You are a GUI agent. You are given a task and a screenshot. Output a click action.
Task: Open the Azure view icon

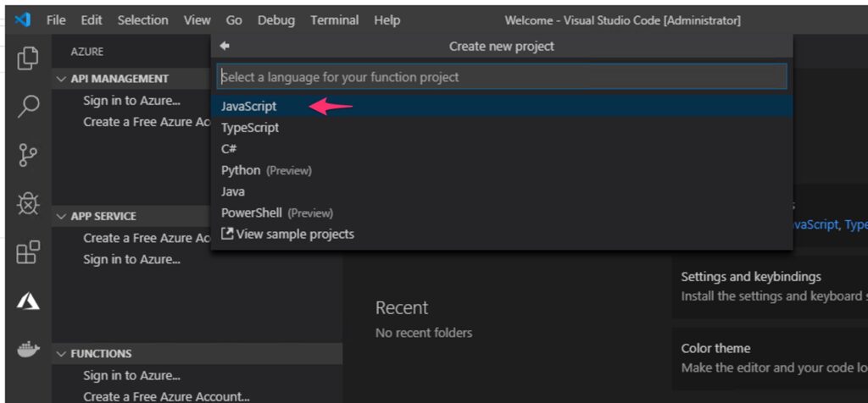[x=28, y=301]
